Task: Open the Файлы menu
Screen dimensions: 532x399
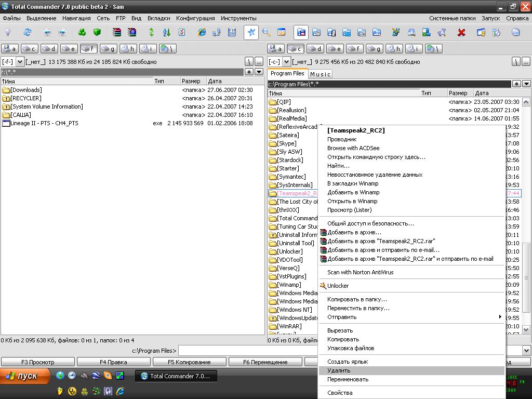Action: point(11,18)
